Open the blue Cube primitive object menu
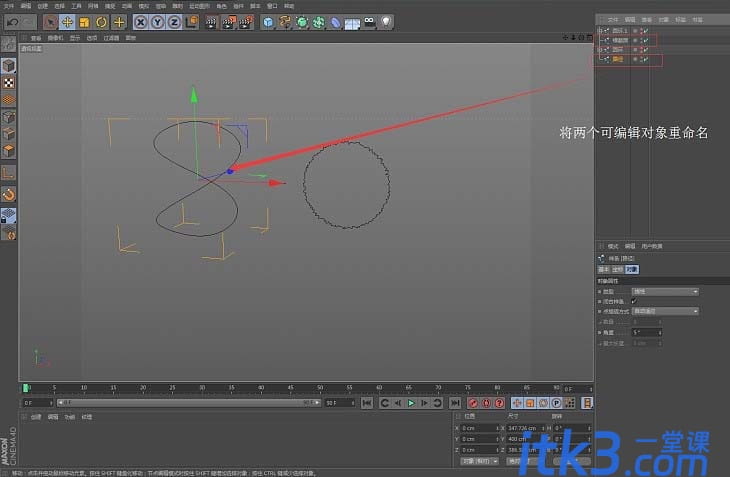Image resolution: width=730 pixels, height=477 pixels. coord(268,22)
